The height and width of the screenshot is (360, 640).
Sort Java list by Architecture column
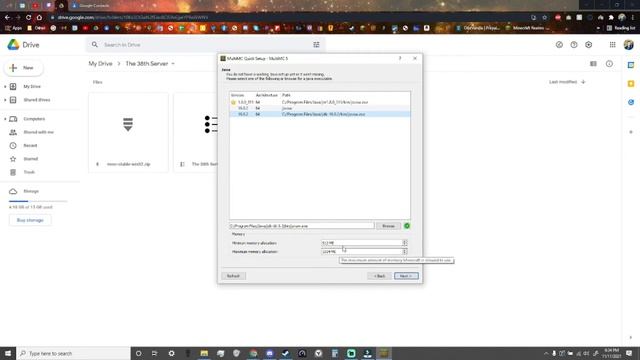(267, 95)
